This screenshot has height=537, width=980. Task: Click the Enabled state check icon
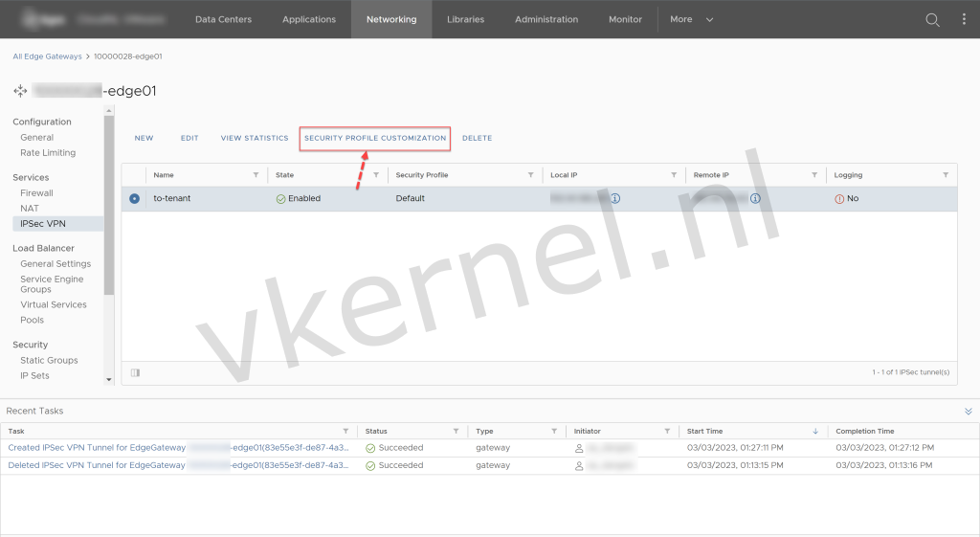(280, 199)
